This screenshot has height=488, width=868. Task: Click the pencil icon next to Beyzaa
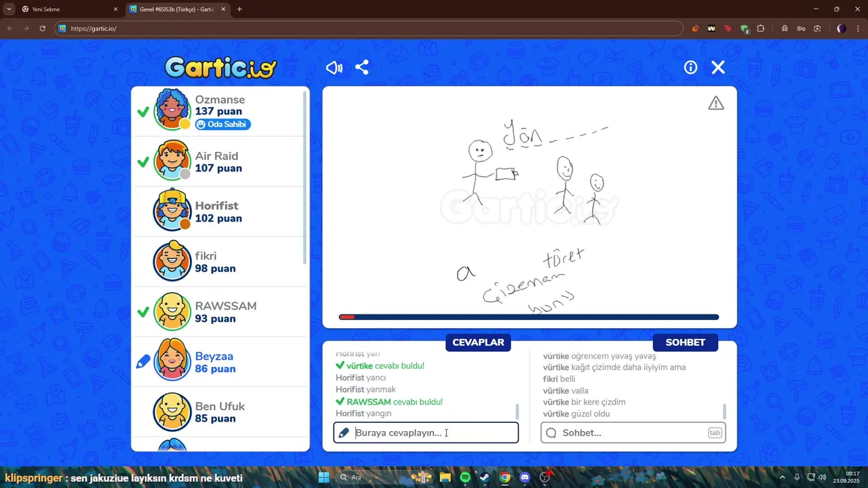click(143, 362)
